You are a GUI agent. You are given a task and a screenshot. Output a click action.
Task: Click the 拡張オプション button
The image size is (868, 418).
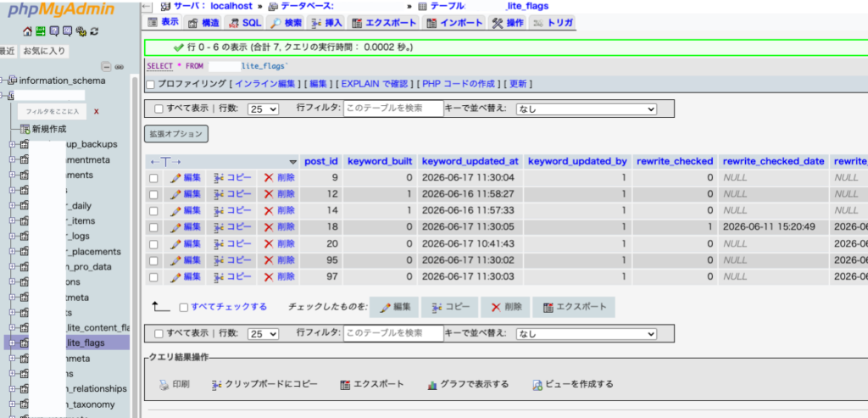tap(176, 134)
